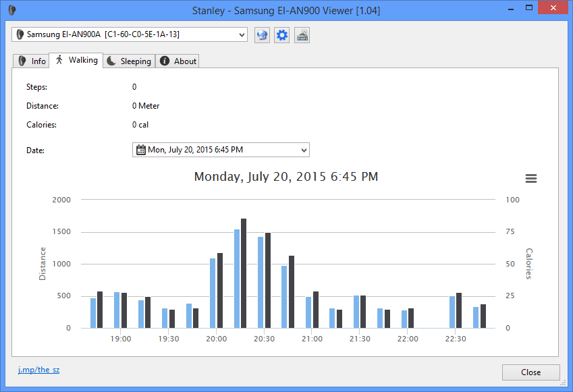The height and width of the screenshot is (392, 573).
Task: Maximize the Stanley viewer window
Action: (528, 7)
